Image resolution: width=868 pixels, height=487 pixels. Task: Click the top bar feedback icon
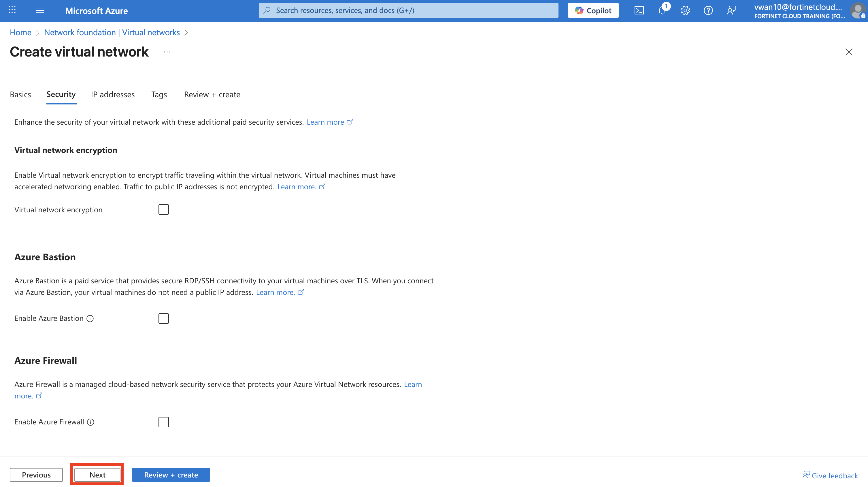click(731, 10)
